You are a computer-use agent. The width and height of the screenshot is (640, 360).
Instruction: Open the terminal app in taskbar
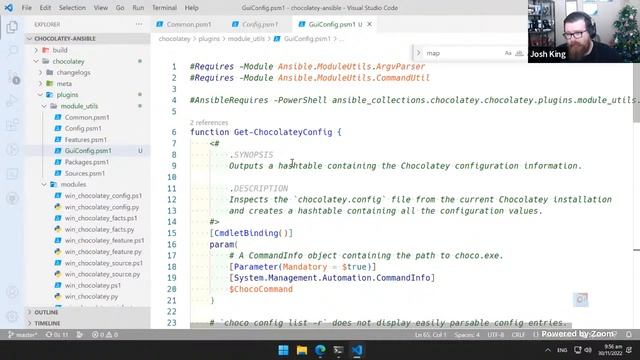point(338,350)
